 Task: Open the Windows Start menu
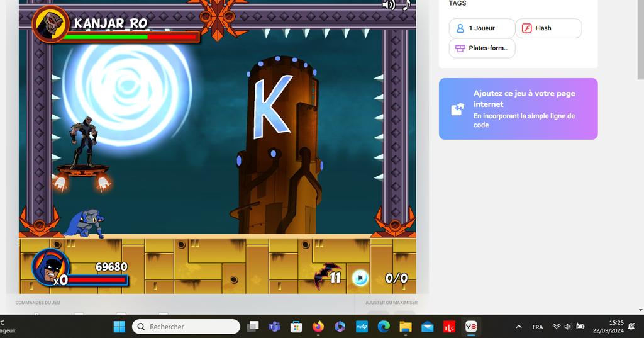(x=119, y=327)
